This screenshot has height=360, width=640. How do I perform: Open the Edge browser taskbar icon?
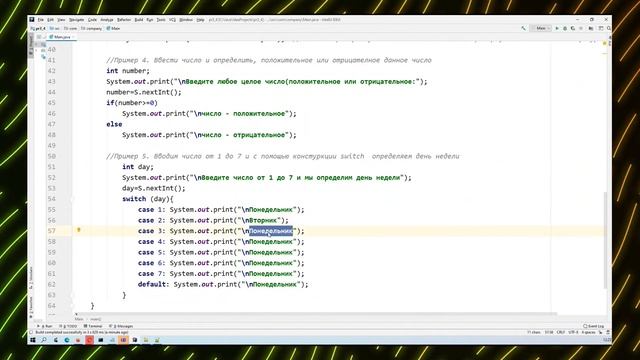coord(67,340)
